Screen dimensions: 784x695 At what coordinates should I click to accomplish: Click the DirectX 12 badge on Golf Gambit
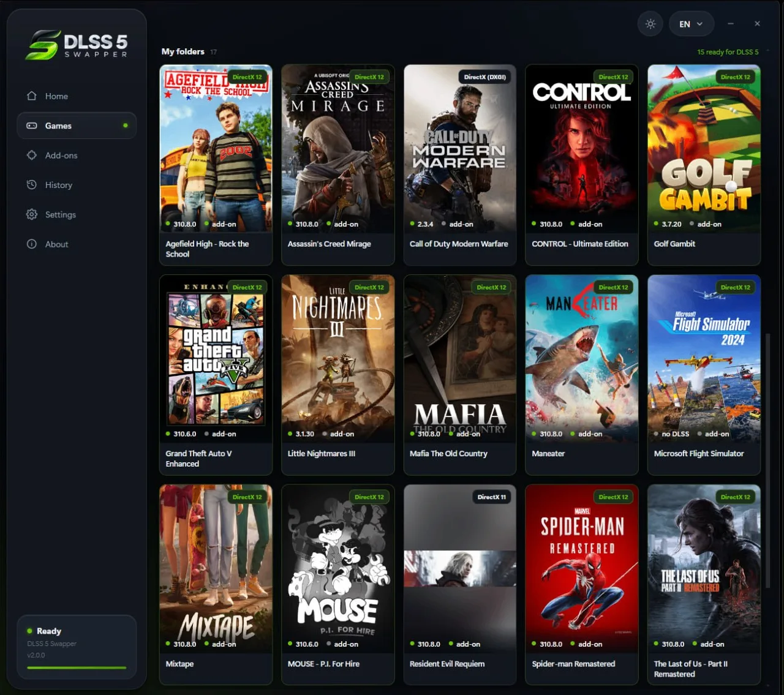coord(735,77)
